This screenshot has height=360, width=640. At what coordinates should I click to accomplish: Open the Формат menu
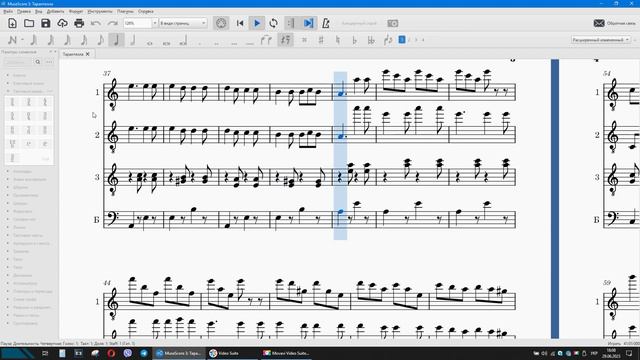pos(76,11)
